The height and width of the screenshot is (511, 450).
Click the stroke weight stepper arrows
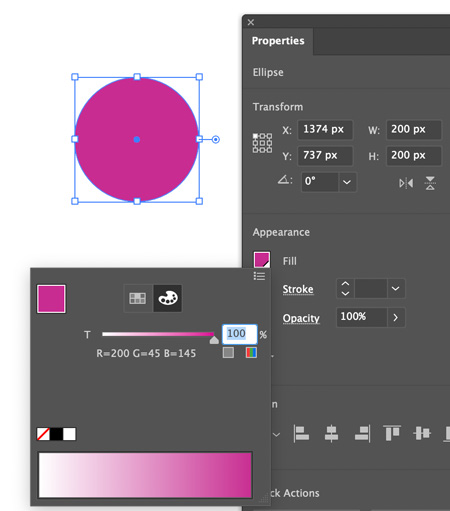[345, 288]
